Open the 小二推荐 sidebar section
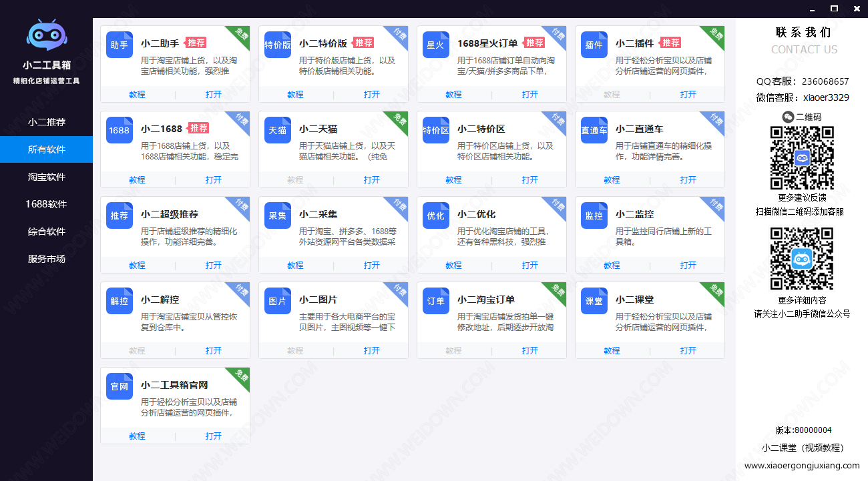 click(46, 122)
